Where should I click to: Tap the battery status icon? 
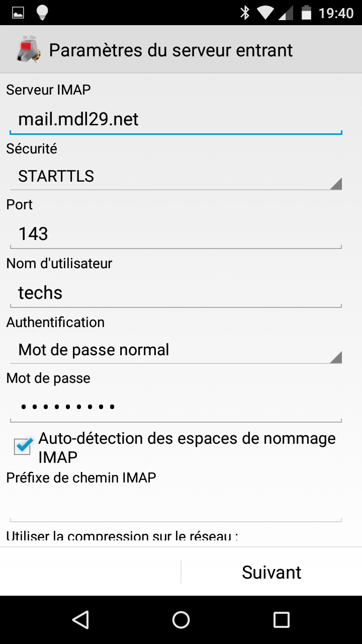click(x=306, y=13)
